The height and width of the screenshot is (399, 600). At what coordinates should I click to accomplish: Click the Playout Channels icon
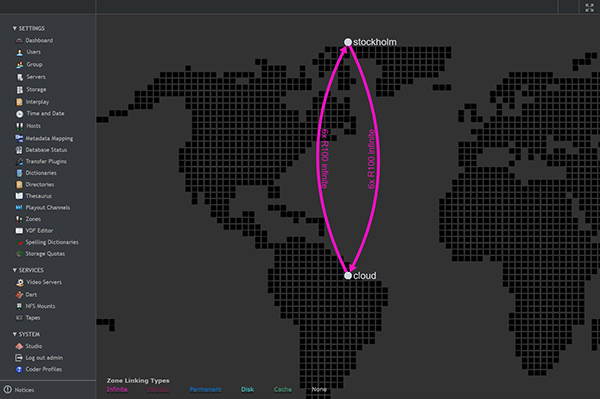coord(19,207)
